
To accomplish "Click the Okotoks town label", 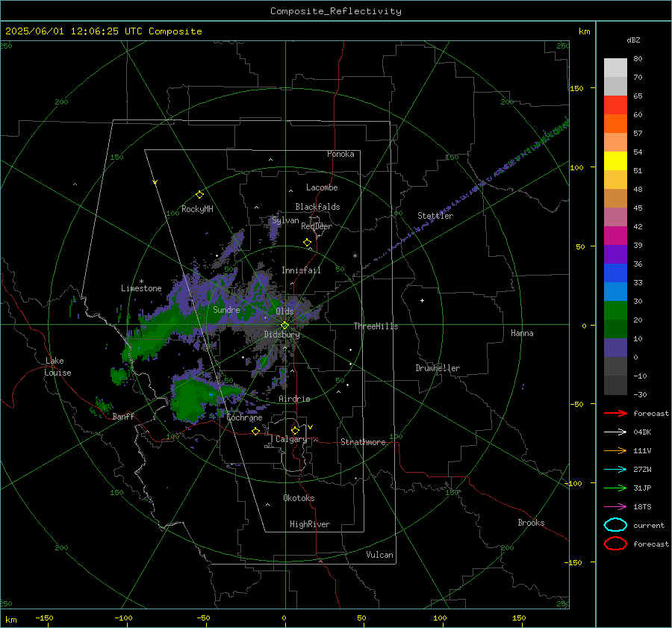I will pos(299,498).
